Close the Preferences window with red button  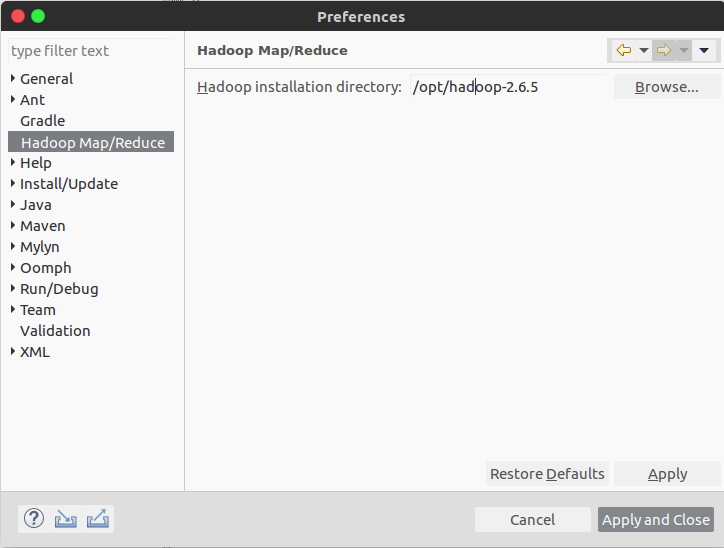point(18,17)
